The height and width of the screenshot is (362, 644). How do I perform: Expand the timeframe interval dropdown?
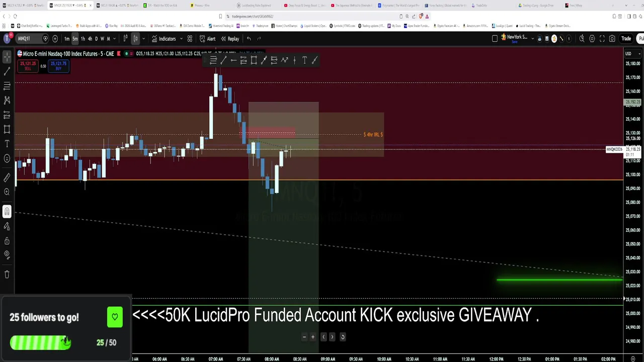(x=114, y=39)
